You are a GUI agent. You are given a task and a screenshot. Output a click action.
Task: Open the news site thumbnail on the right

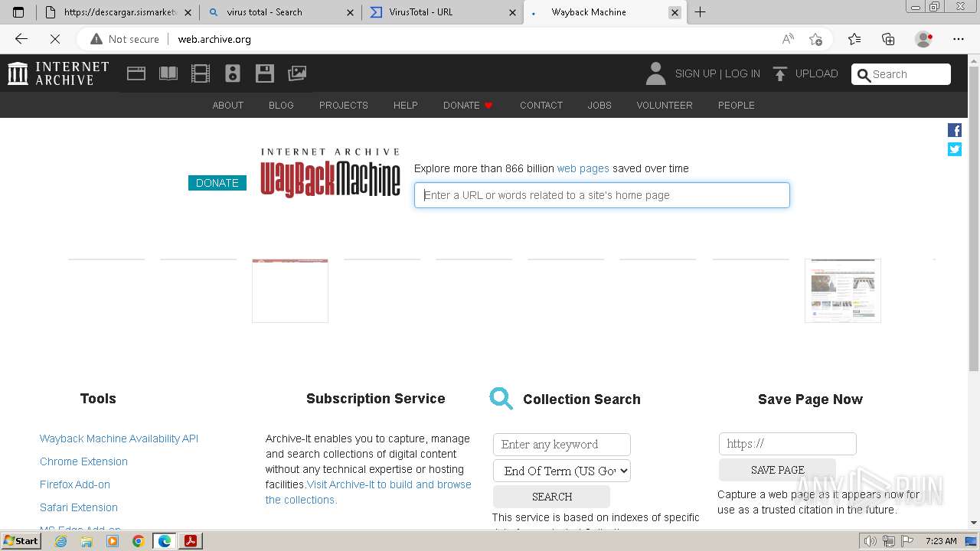point(843,291)
